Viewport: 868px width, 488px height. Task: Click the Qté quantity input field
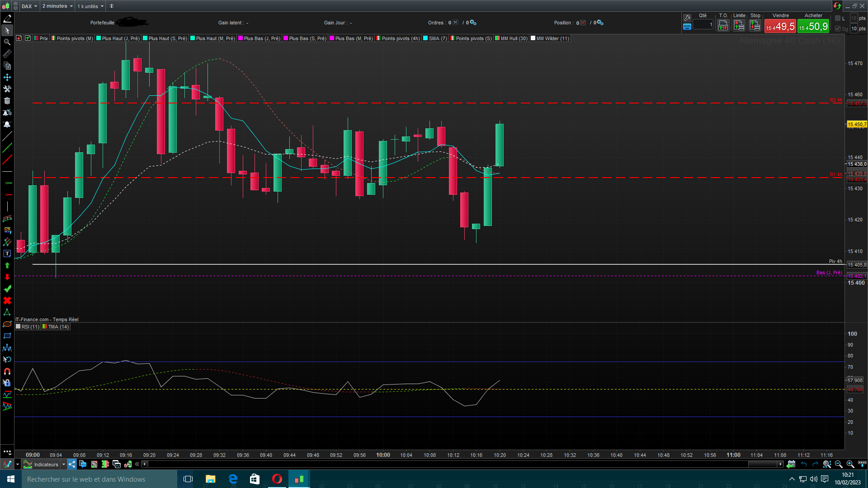pyautogui.click(x=703, y=25)
